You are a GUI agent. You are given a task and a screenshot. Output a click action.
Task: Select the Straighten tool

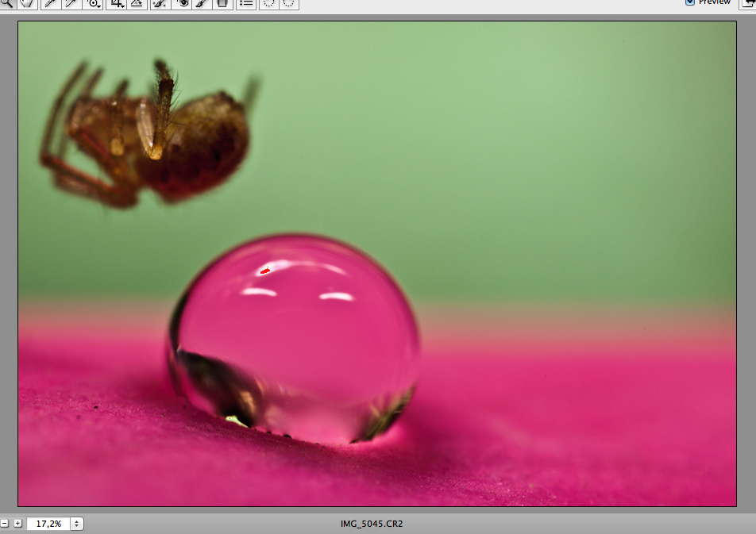pyautogui.click(x=137, y=3)
